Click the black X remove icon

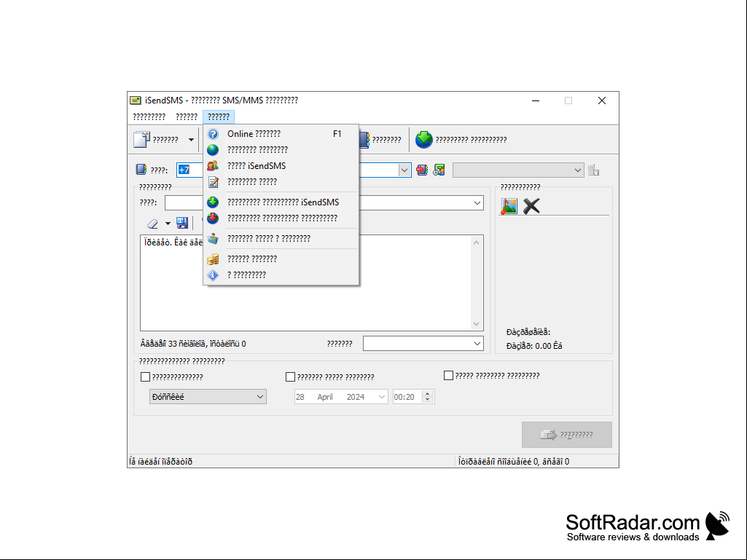click(x=531, y=205)
